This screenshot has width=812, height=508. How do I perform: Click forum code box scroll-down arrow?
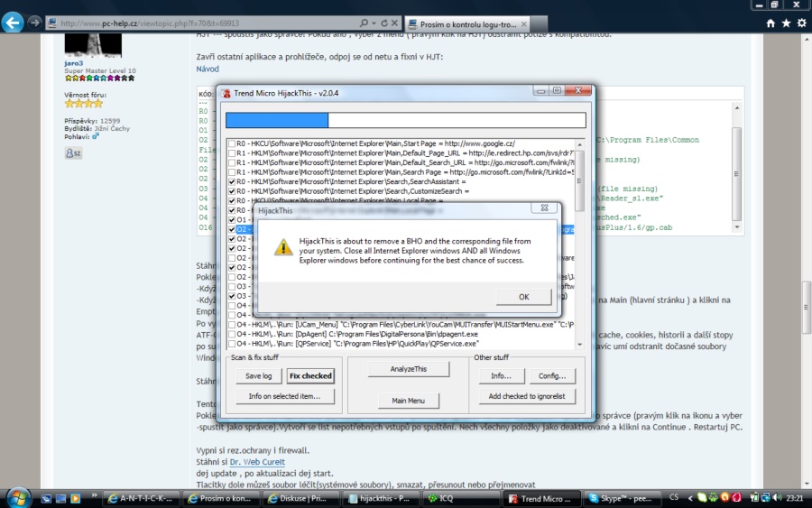(x=736, y=226)
